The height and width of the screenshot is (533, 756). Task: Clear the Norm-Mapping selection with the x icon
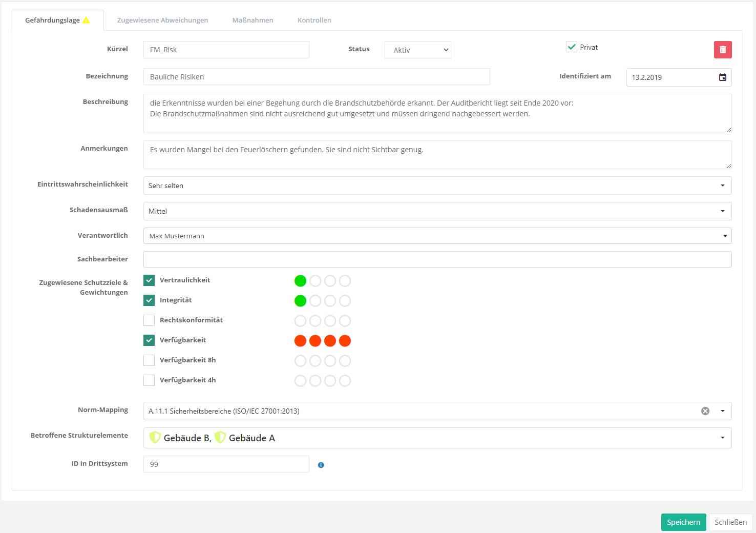point(705,411)
